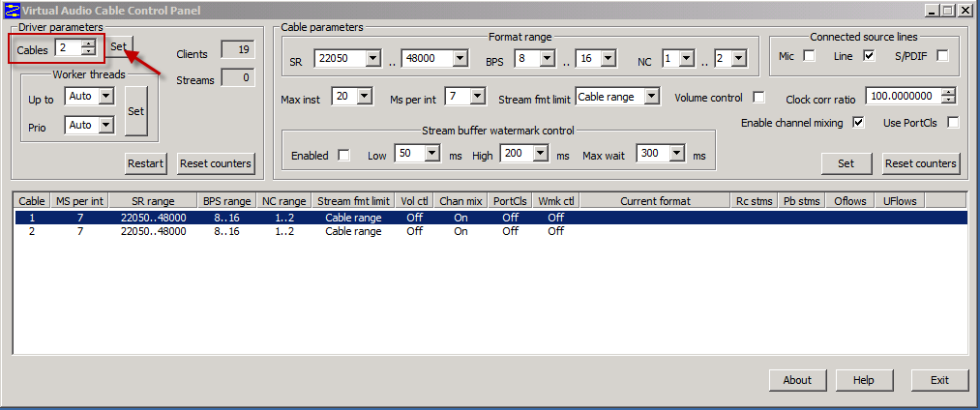This screenshot has width=980, height=410.
Task: Open the SR minimum 22050 dropdown
Action: click(373, 59)
